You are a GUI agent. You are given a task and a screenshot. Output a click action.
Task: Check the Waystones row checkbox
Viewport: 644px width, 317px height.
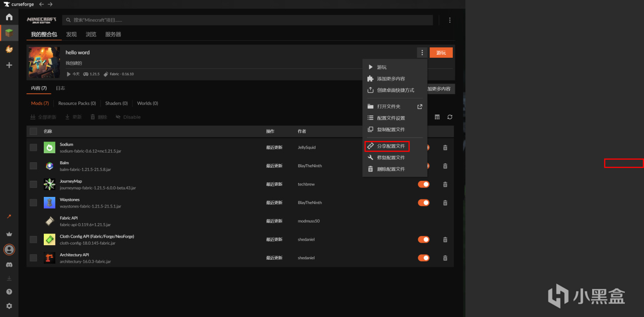pyautogui.click(x=33, y=203)
